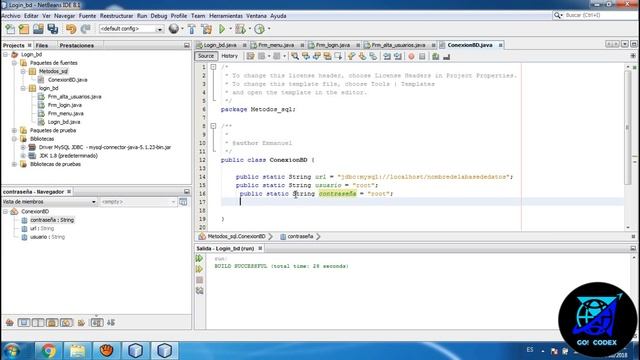Open the Reestructurar menu
Image resolution: width=640 pixels, height=360 pixels.
116,16
